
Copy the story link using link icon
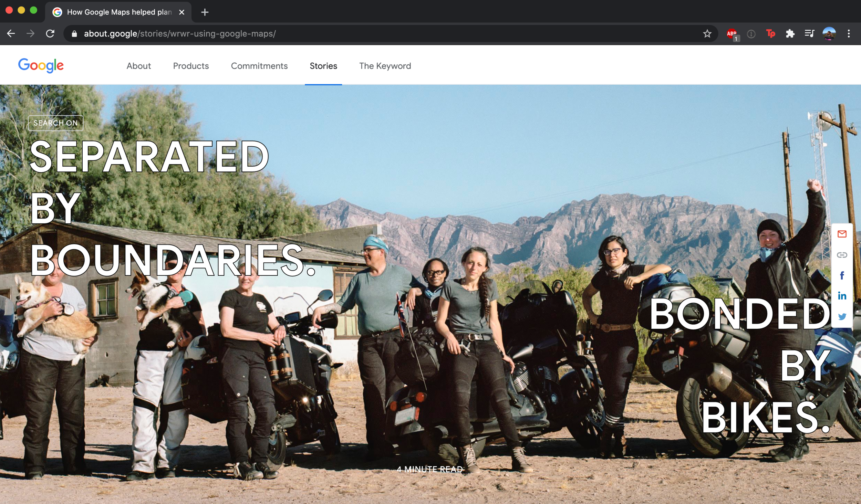[842, 255]
